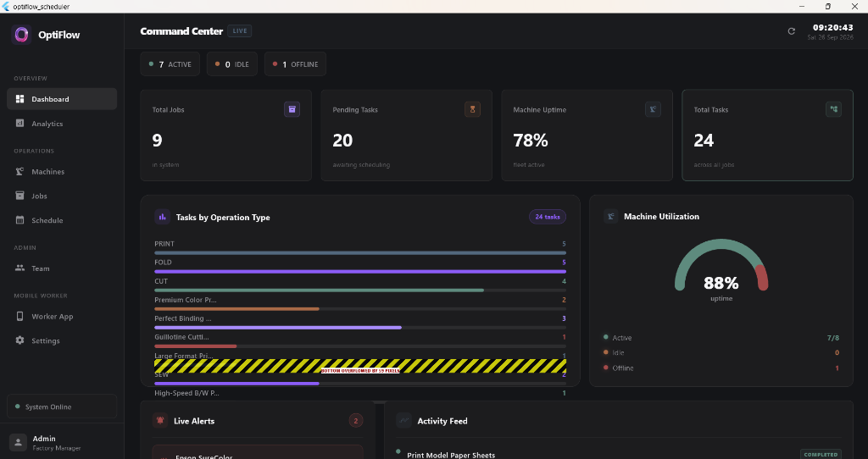
Task: Open the Total Jobs card
Action: [225, 135]
